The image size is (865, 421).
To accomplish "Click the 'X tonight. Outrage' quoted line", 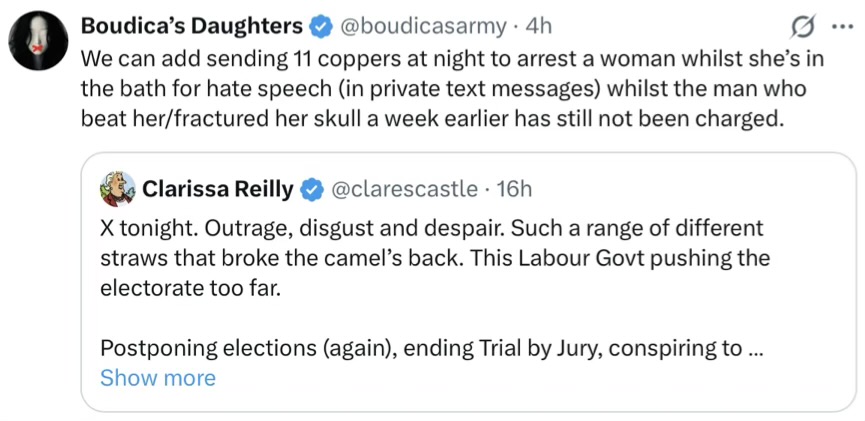I will point(431,226).
